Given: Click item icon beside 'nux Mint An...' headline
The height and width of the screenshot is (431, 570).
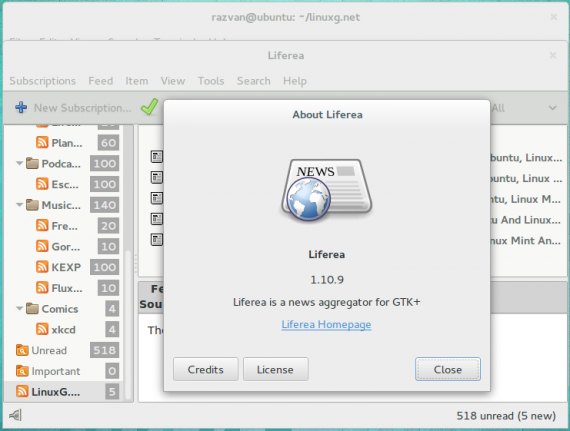Looking at the screenshot, I should [x=157, y=239].
